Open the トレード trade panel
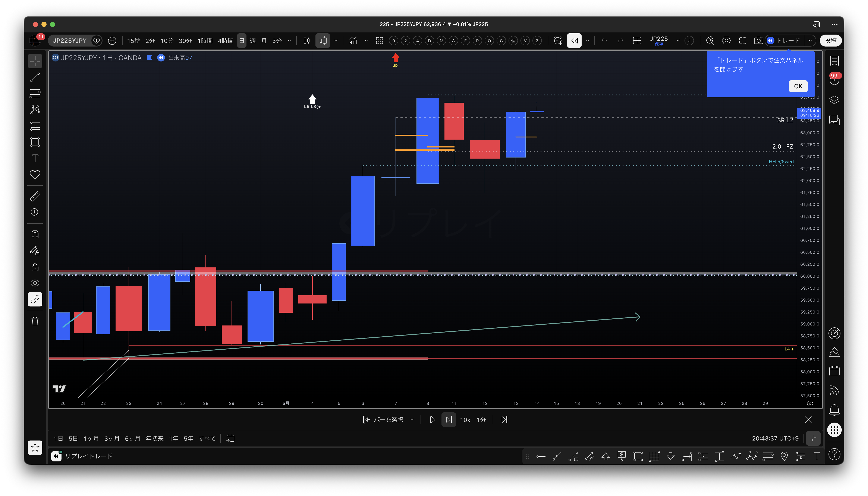This screenshot has height=496, width=868. pos(784,41)
